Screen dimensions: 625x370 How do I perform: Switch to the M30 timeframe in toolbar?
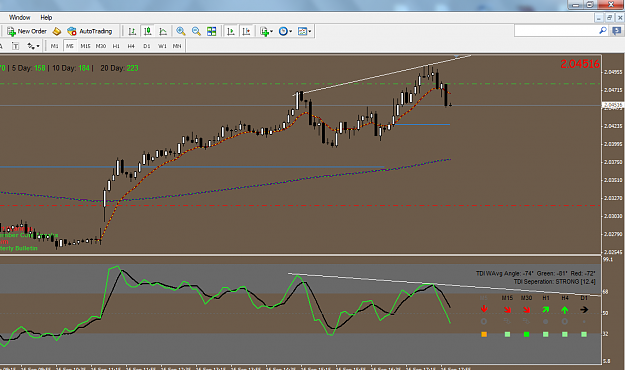click(101, 46)
